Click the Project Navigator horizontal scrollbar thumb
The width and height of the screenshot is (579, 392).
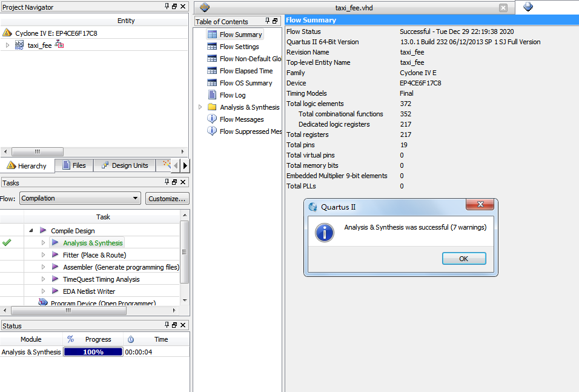pos(38,151)
